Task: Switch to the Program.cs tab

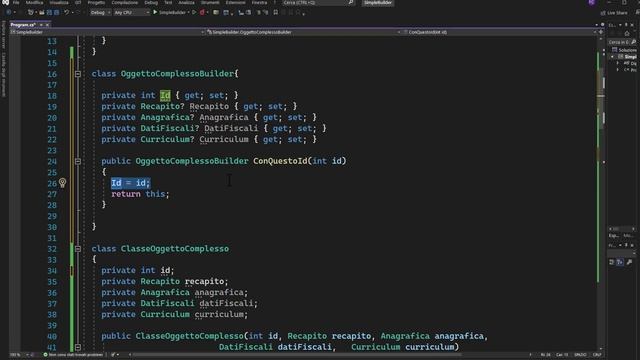Action: tap(23, 25)
